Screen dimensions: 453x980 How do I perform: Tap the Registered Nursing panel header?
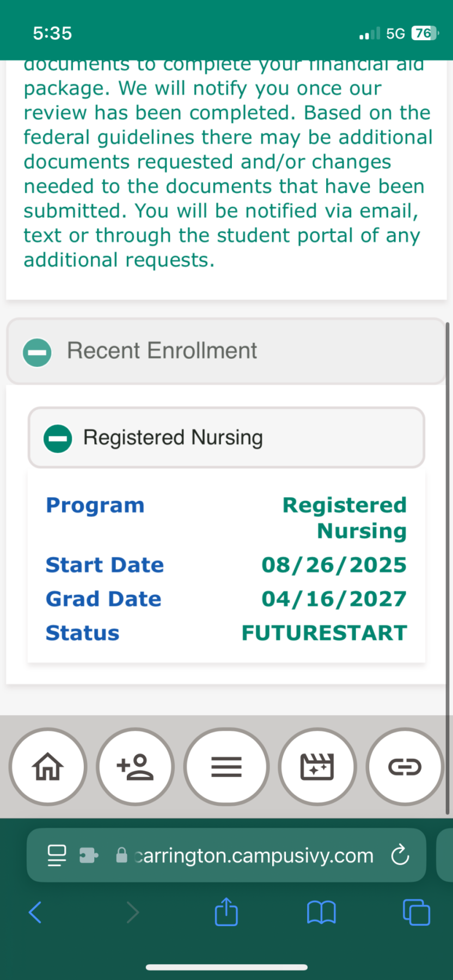click(226, 437)
